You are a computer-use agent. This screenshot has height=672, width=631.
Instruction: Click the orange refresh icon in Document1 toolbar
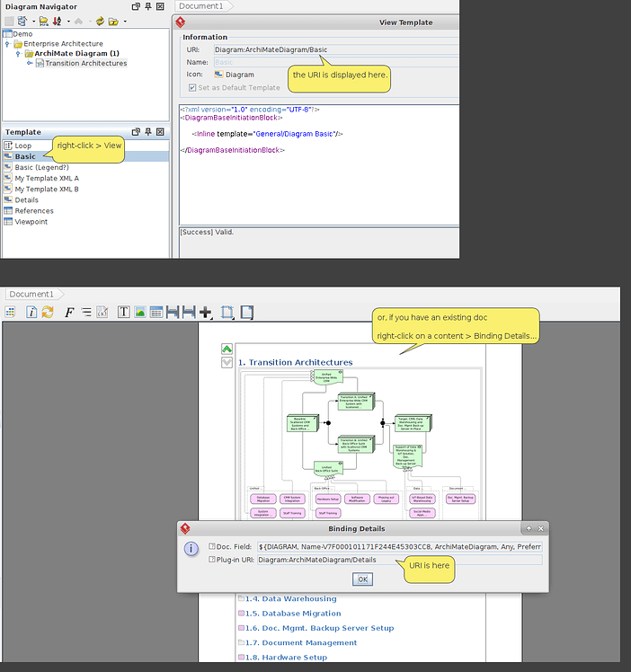pos(48,312)
